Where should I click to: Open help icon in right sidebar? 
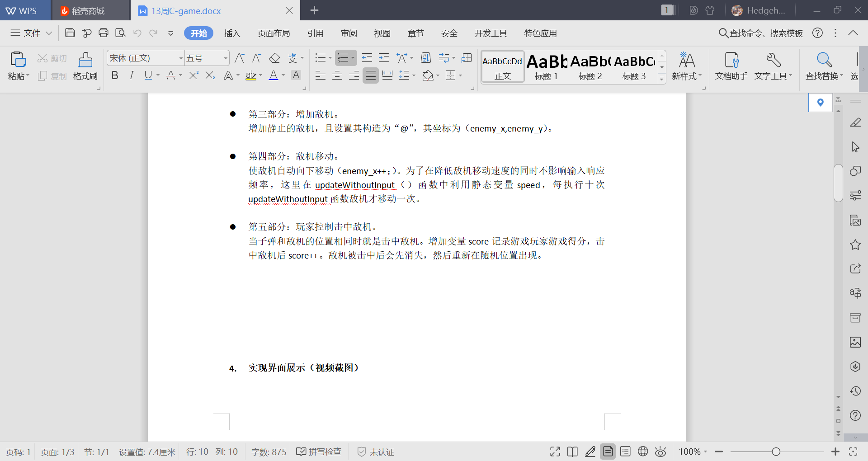coord(855,415)
